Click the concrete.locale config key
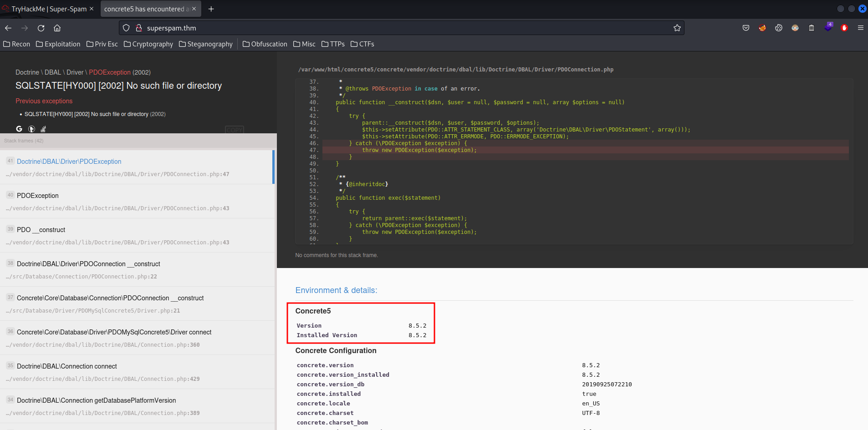 click(x=323, y=404)
